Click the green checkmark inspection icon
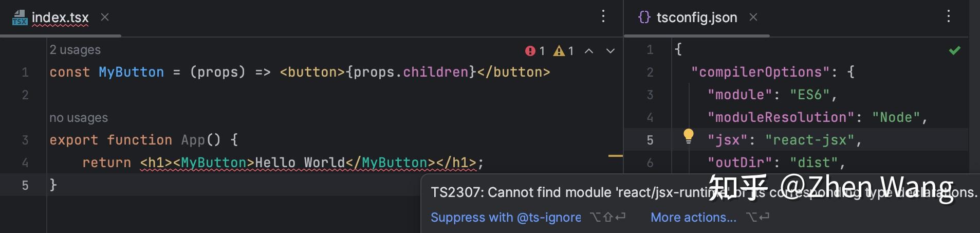Screen dimensions: 980x233 tap(954, 50)
